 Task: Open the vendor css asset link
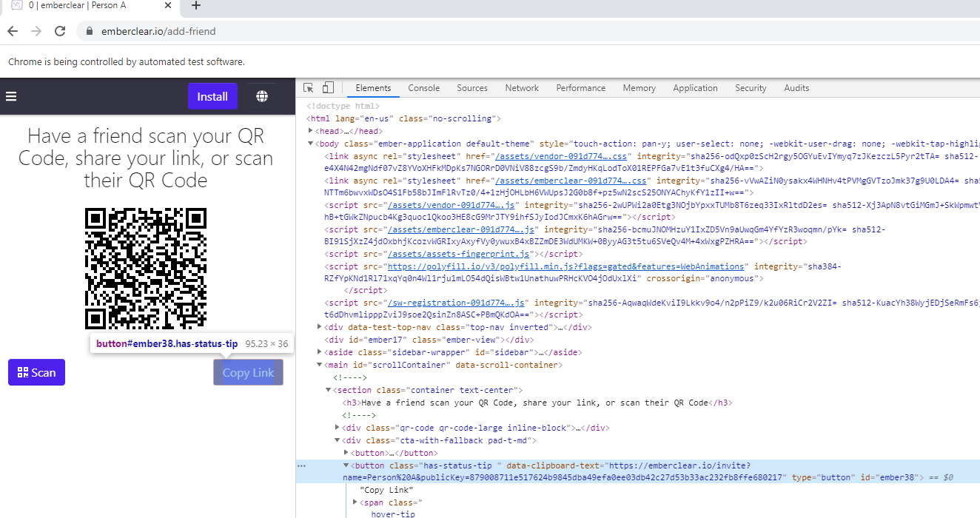[563, 157]
